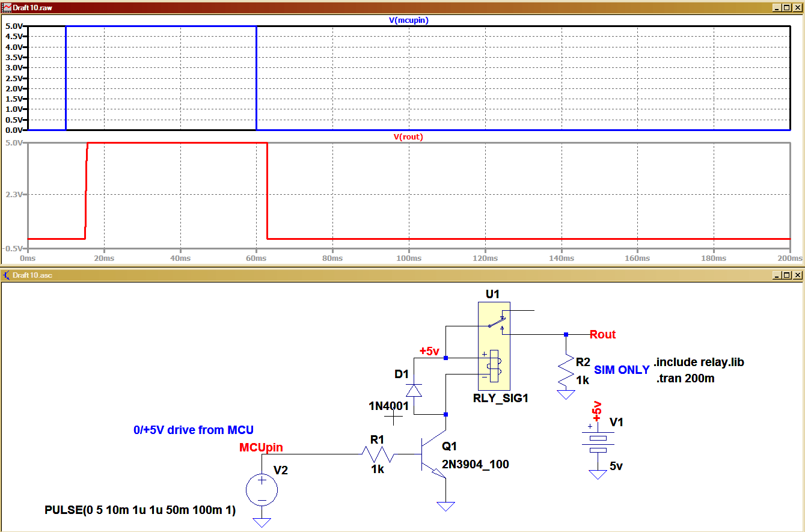Click the 2N3904_100 transistor model label
Screen dimensions: 805x532
[476, 464]
